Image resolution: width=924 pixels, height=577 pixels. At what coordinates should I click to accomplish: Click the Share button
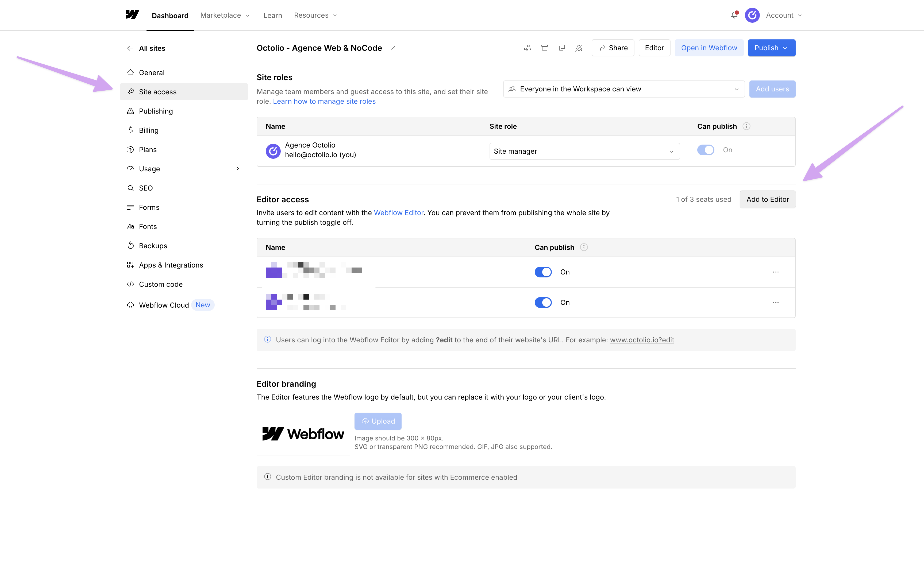(613, 48)
